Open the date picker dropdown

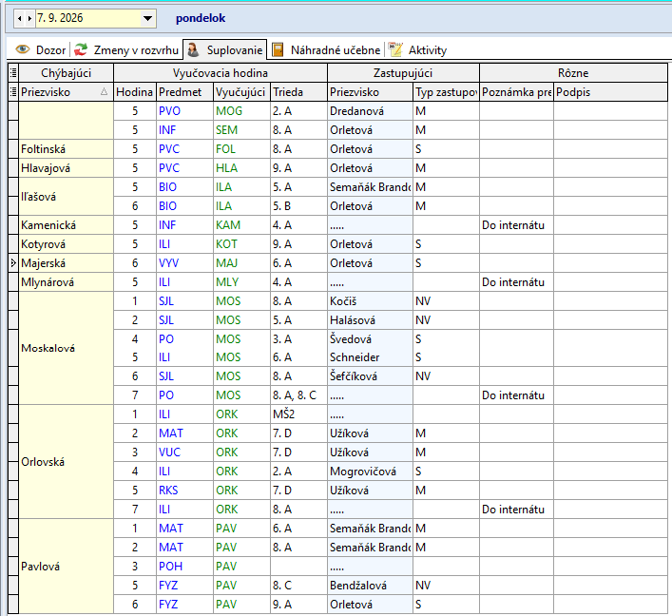pyautogui.click(x=148, y=18)
